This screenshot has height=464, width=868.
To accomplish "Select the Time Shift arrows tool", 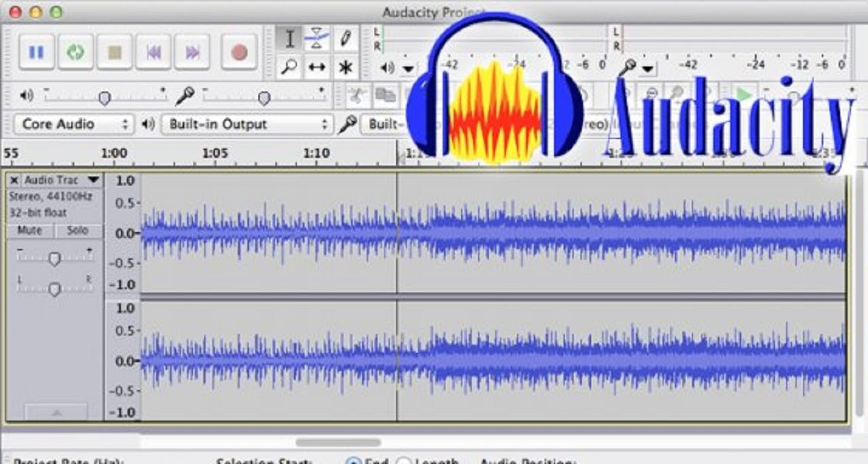I will (x=317, y=67).
